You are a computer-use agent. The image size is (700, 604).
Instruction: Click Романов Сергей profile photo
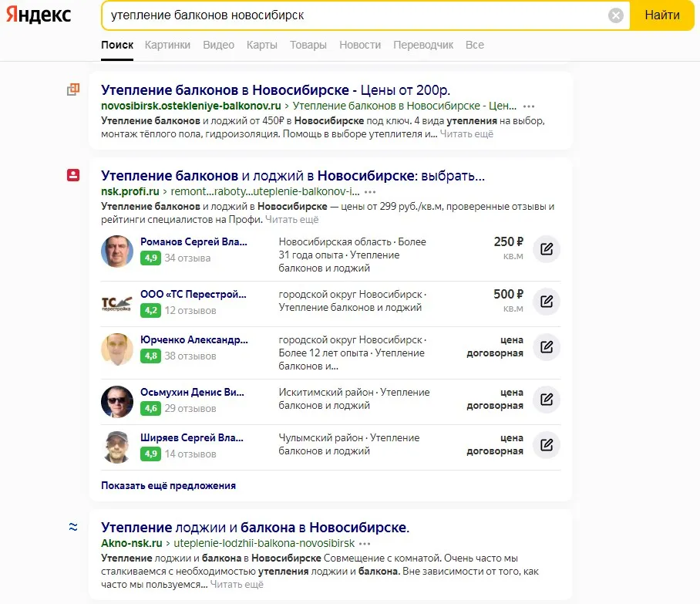tap(117, 251)
